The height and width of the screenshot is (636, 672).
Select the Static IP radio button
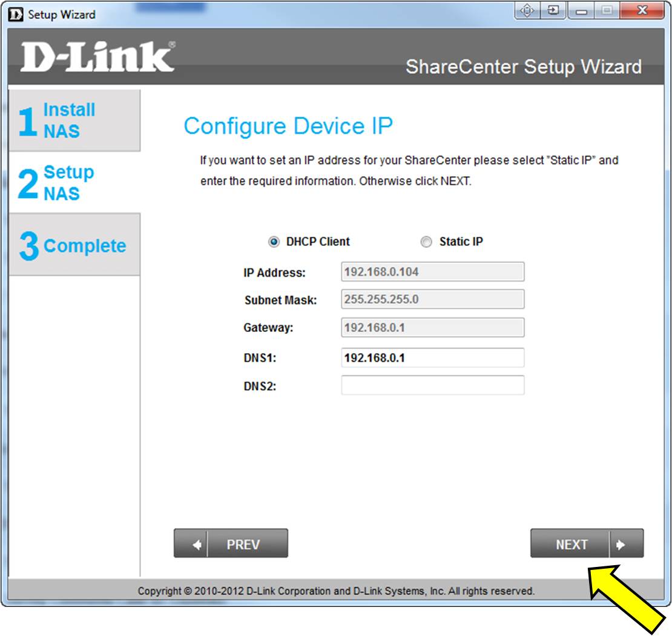point(426,242)
